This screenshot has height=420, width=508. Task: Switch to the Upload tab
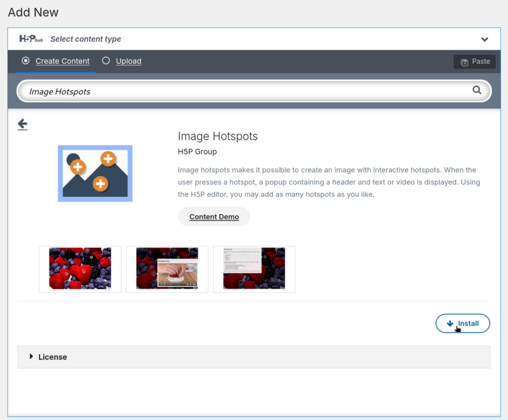tap(128, 61)
